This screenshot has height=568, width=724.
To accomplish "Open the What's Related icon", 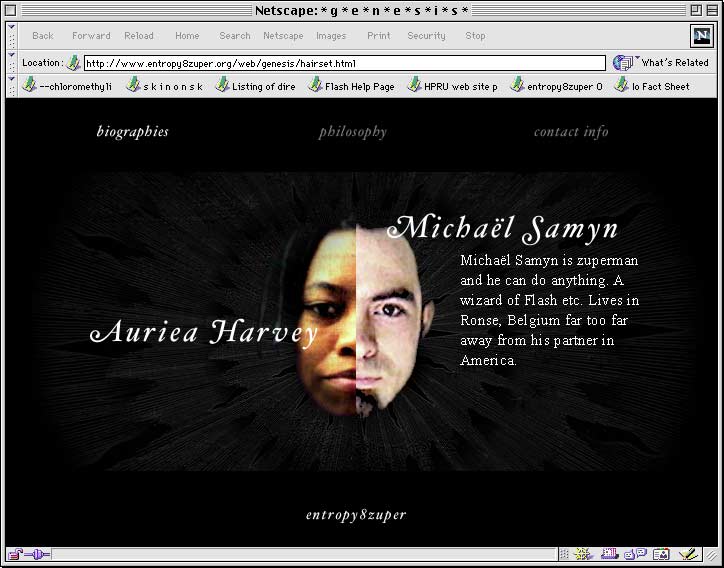I will click(623, 62).
